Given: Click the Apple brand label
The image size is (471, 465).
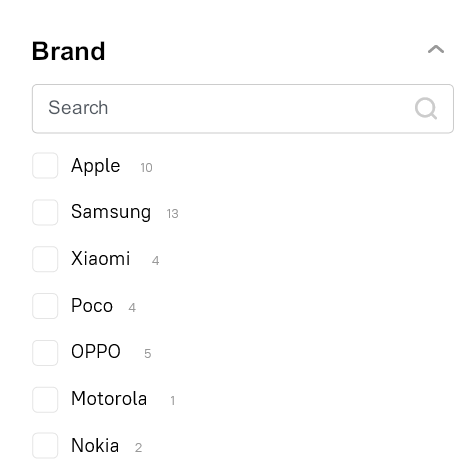Looking at the screenshot, I should coord(96,166).
